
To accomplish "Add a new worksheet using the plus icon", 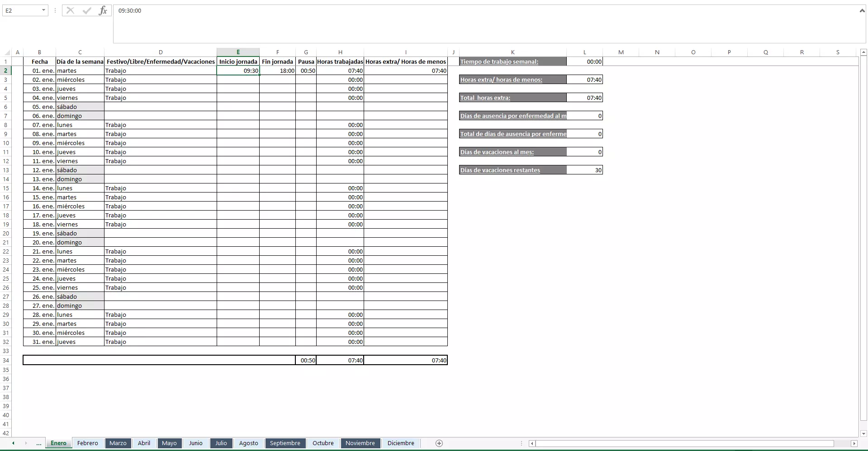I will (438, 443).
